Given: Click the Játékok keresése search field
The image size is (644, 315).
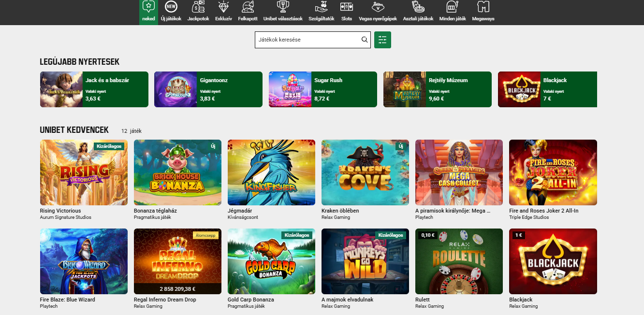Looking at the screenshot, I should point(313,40).
